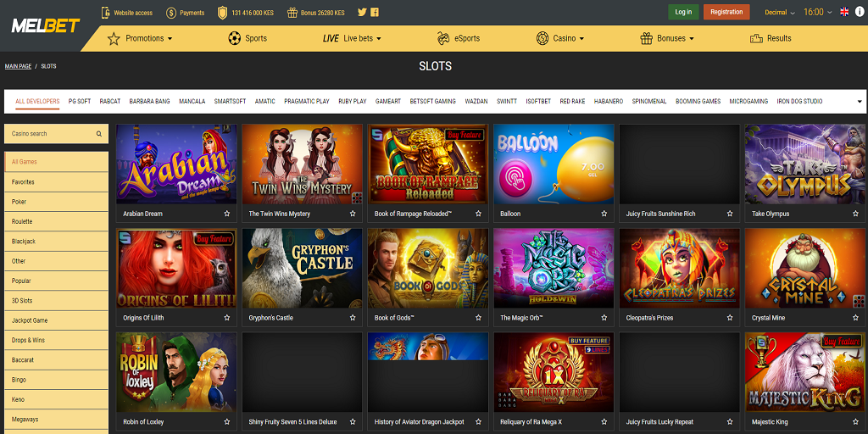Favorite The Twin Wins Mystery star

tap(353, 214)
